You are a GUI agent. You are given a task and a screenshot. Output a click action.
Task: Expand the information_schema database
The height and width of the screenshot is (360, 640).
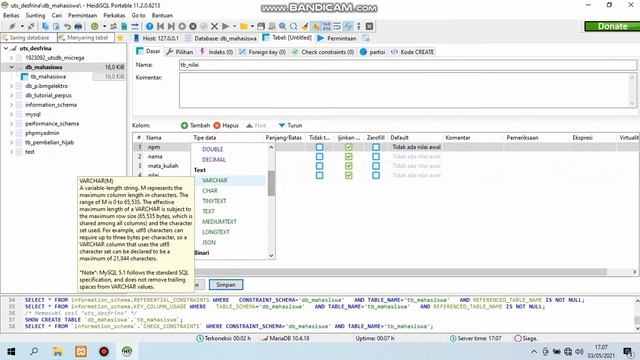click(11, 105)
